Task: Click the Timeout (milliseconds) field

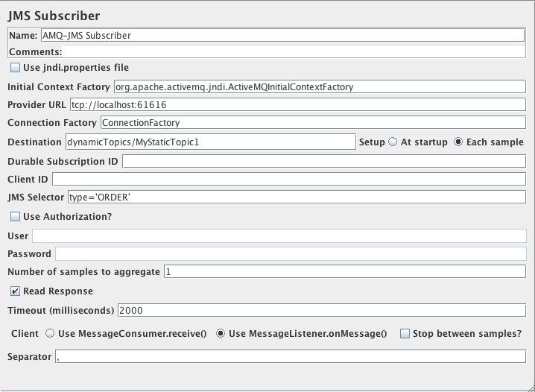Action: tap(321, 310)
